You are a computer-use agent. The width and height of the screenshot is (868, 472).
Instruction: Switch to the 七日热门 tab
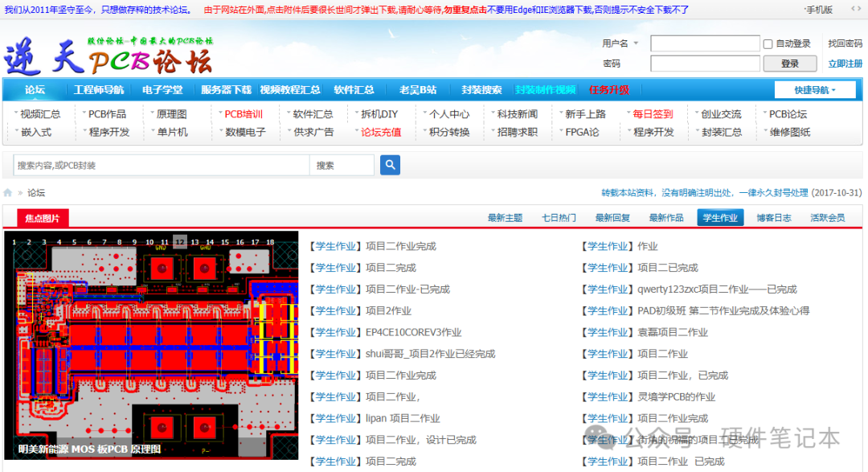559,218
